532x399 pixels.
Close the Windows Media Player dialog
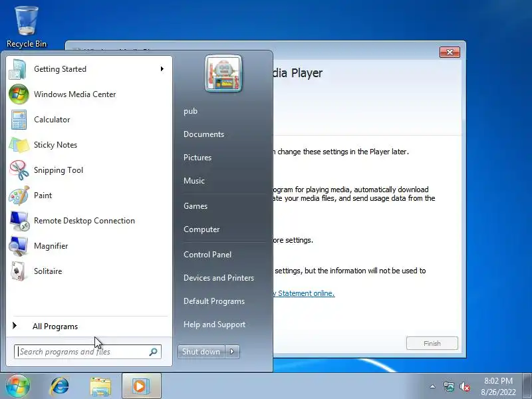coord(450,53)
